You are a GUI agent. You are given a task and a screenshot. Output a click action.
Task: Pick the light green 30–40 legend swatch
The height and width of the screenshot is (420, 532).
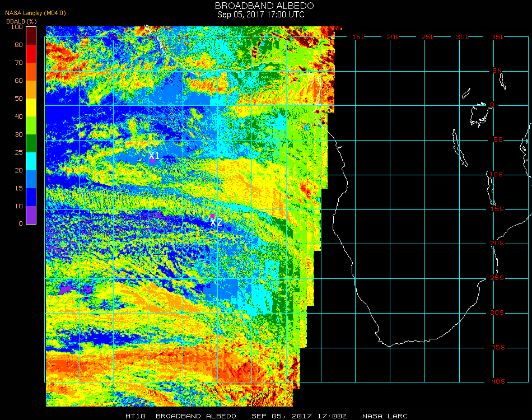[31, 125]
